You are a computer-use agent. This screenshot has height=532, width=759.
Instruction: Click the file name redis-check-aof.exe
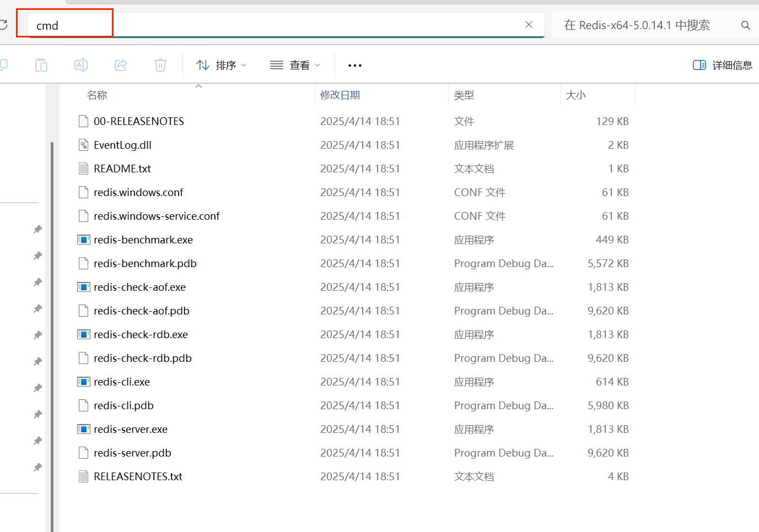click(x=139, y=287)
